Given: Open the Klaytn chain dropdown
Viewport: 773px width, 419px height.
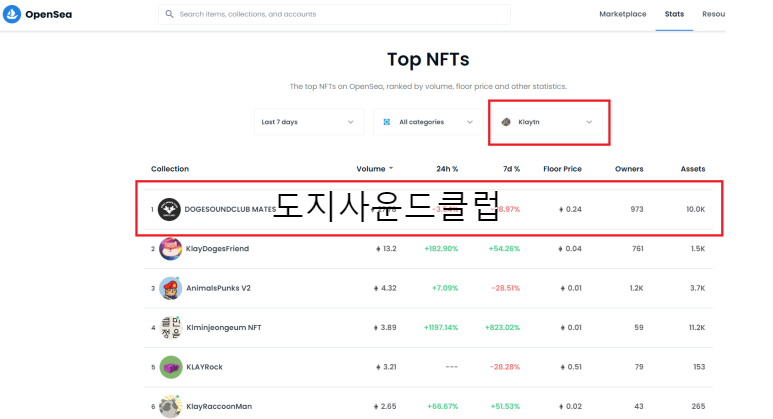Looking at the screenshot, I should click(547, 122).
